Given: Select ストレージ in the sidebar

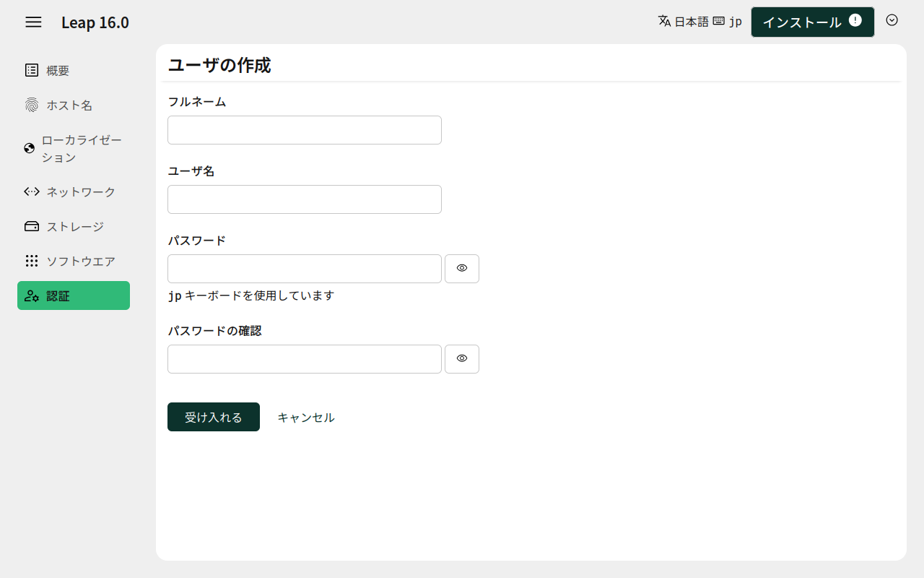Looking at the screenshot, I should [75, 226].
